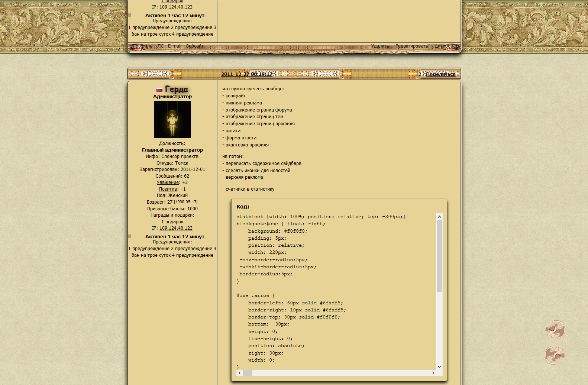Viewport: 588px width, 385px height.
Task: Edit the post via Редактировать
Action: click(x=411, y=46)
